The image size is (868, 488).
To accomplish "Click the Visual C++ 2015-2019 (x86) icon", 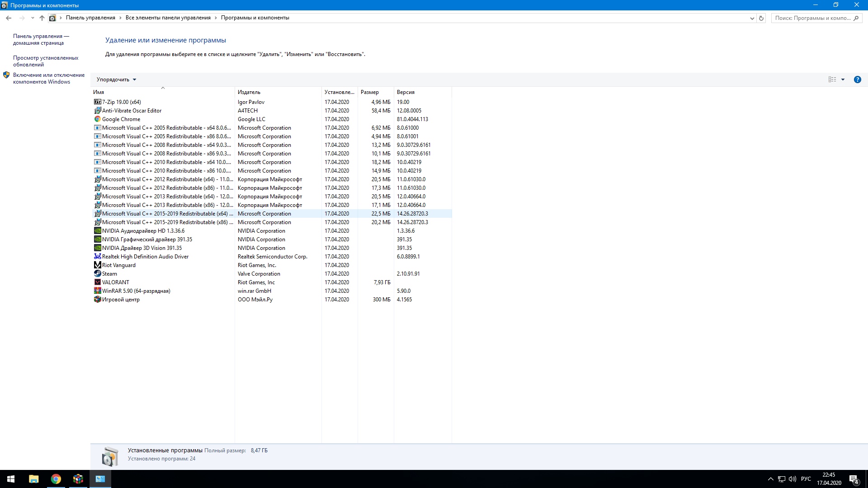I will coord(97,222).
